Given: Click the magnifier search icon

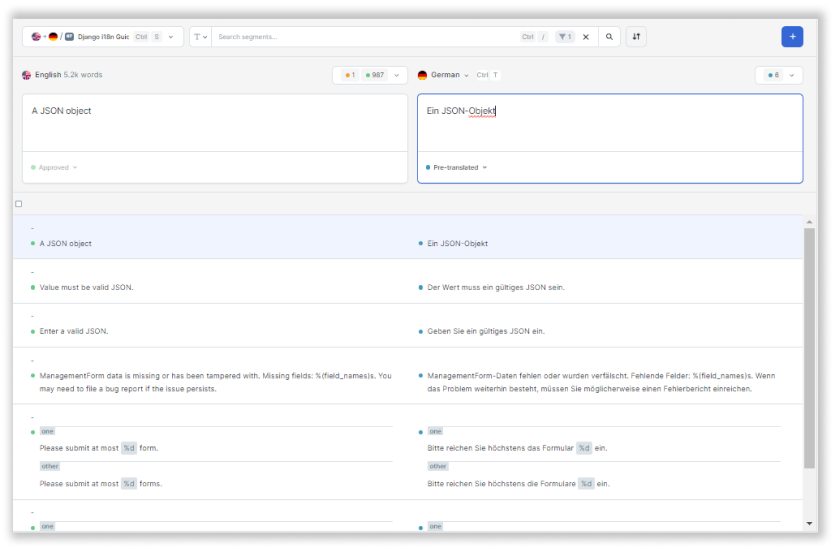Looking at the screenshot, I should click(609, 37).
